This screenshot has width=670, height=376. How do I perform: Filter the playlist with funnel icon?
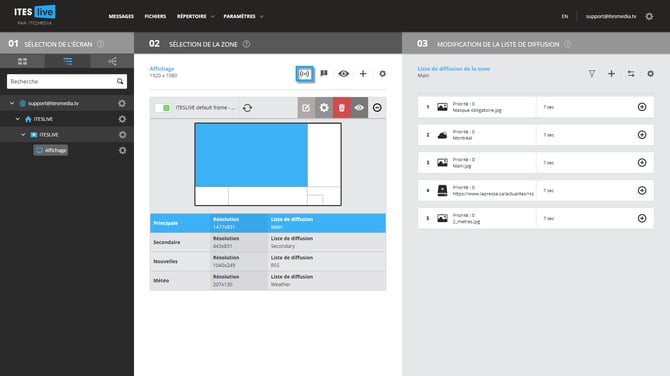[592, 73]
